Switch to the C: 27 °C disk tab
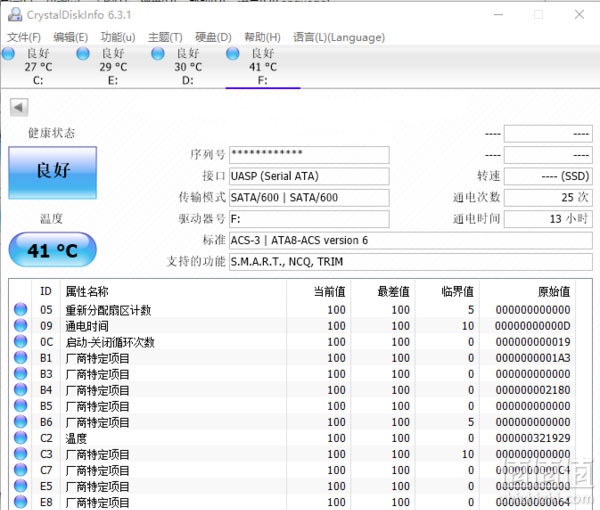Viewport: 600px width, 510px height. click(x=38, y=67)
